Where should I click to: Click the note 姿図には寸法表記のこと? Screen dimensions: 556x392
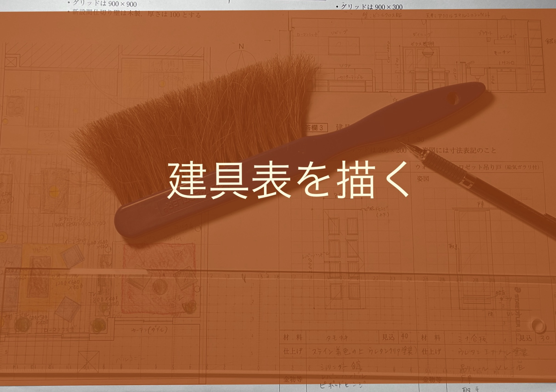(x=459, y=150)
